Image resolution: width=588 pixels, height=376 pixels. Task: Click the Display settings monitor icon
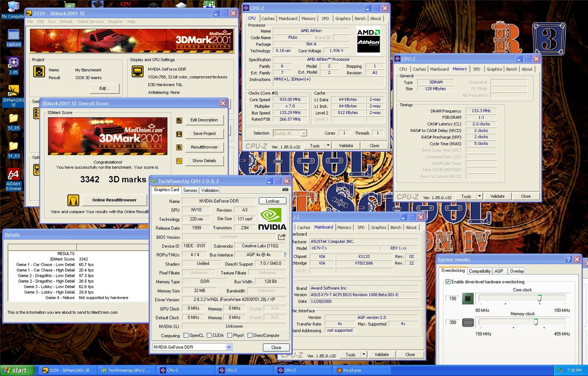(138, 71)
